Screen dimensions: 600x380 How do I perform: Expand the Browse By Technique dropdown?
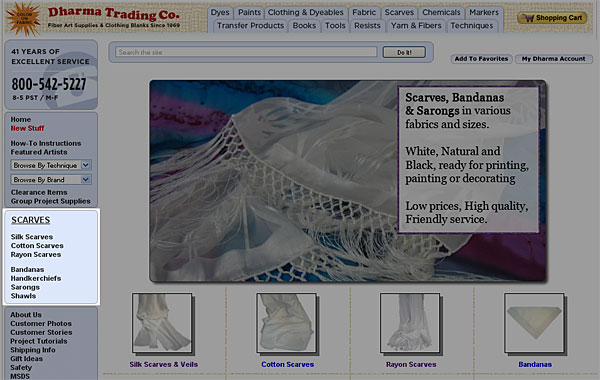(51, 165)
